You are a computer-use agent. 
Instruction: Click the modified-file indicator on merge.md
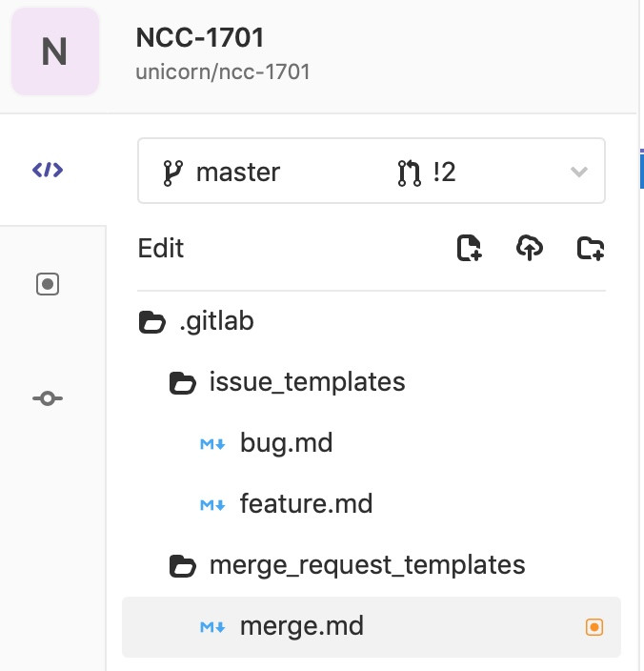(x=594, y=626)
